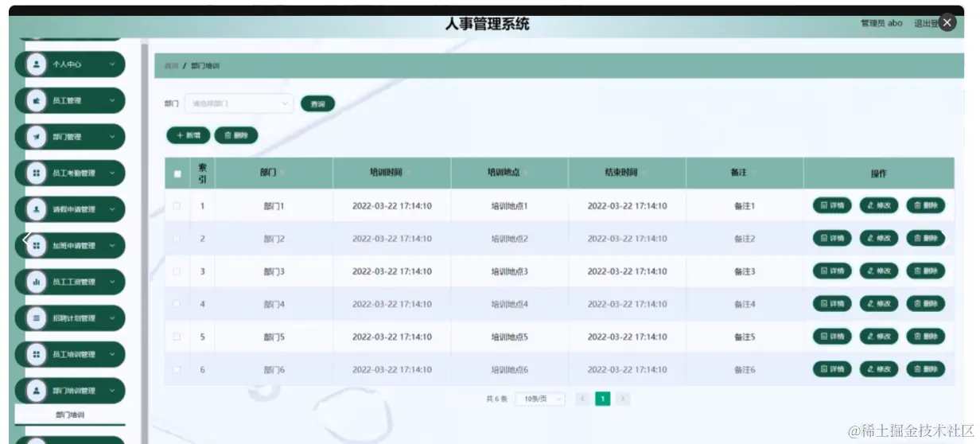The height and width of the screenshot is (444, 980).
Task: Click pagination previous page arrow
Action: coord(582,399)
